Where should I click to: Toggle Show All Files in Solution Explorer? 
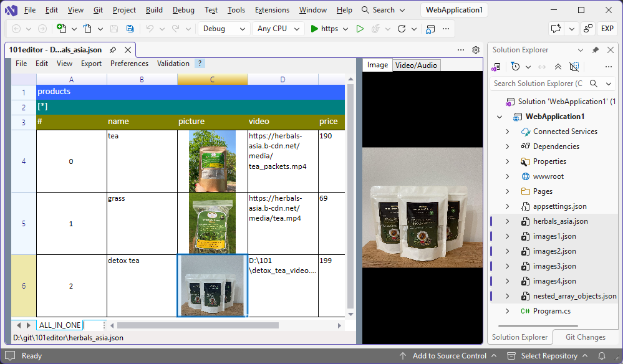(574, 67)
